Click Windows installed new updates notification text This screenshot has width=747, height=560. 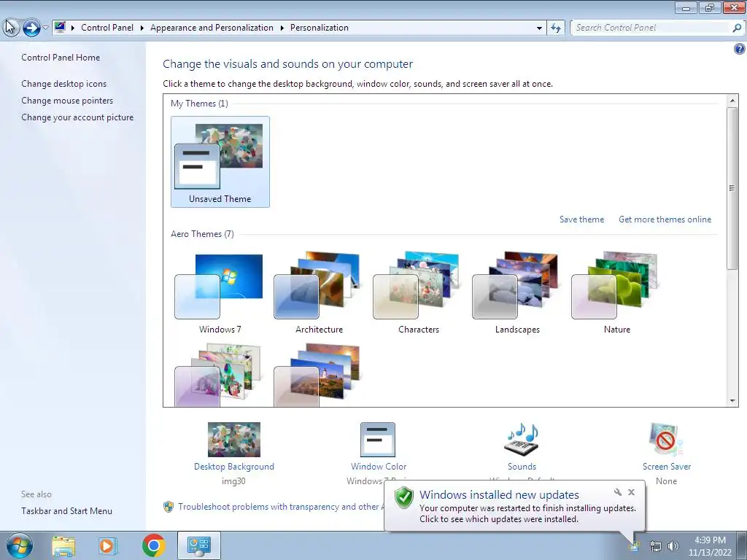click(x=499, y=495)
